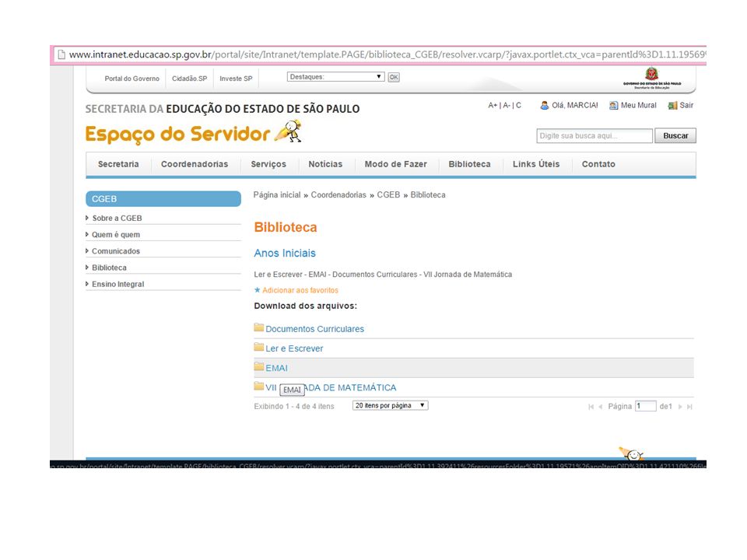Click the Sair exit icon
747x560 pixels.
tap(672, 105)
